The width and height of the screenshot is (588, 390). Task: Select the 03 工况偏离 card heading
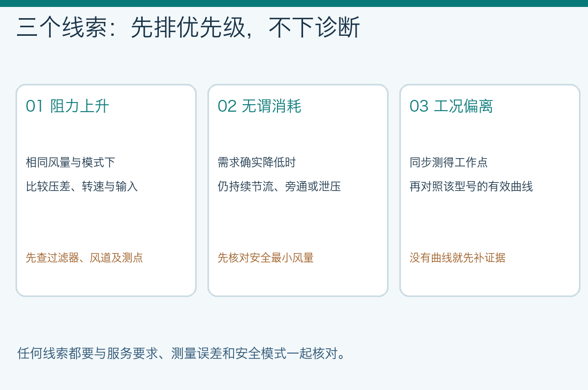pos(451,106)
